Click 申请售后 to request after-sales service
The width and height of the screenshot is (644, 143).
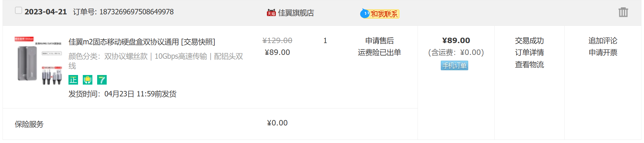point(379,41)
